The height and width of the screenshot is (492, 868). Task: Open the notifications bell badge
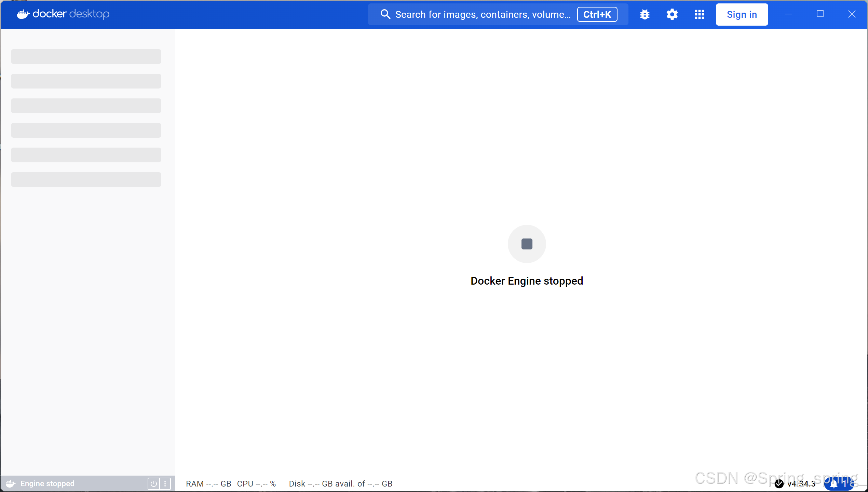(x=838, y=484)
